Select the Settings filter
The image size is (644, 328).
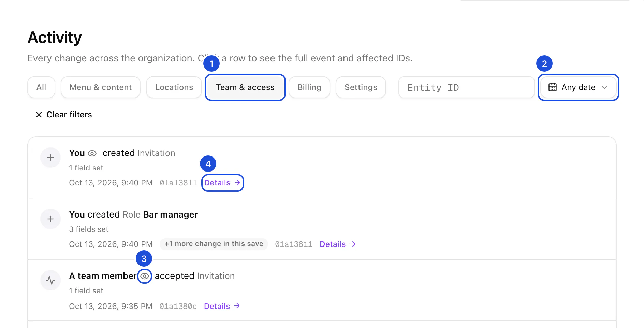tap(361, 87)
